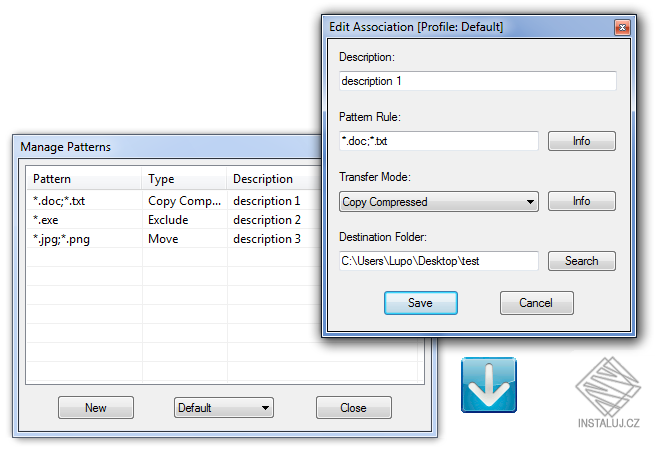
Task: Click Search for the Destination Folder
Action: coord(582,261)
